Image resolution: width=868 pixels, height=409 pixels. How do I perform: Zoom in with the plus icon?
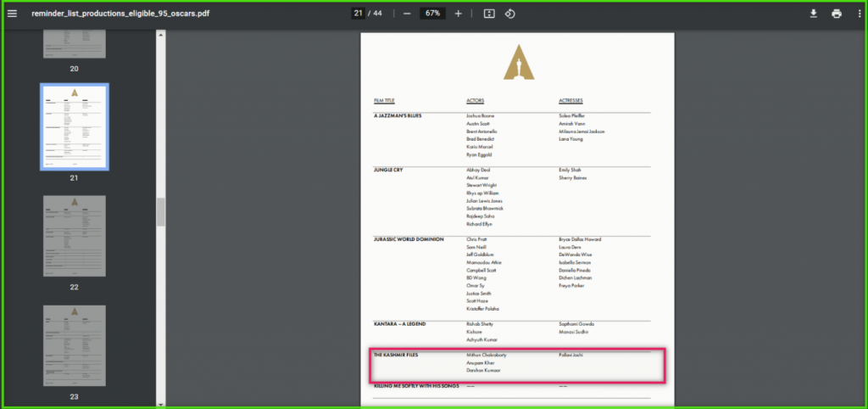pos(458,14)
